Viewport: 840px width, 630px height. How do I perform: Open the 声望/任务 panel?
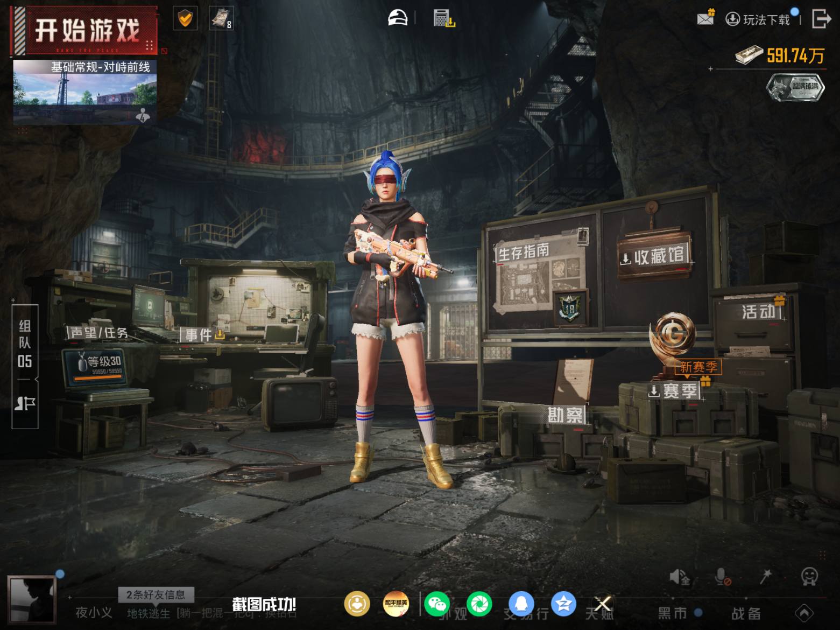[98, 333]
